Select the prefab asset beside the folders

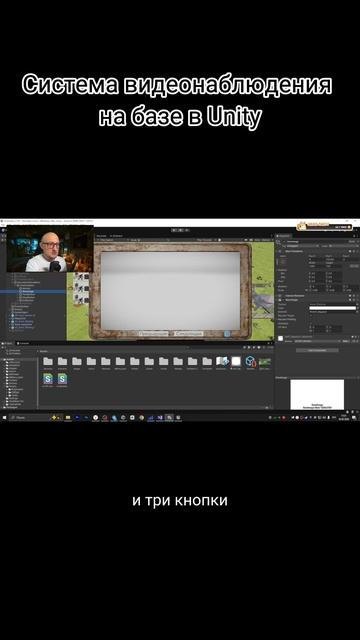point(222,361)
